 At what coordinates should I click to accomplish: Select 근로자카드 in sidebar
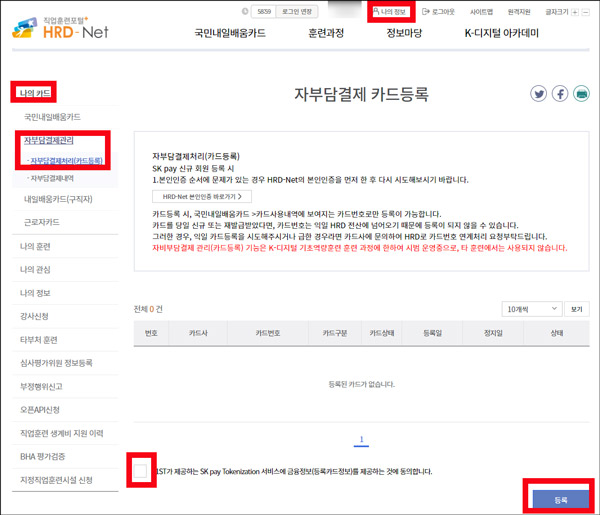click(42, 222)
